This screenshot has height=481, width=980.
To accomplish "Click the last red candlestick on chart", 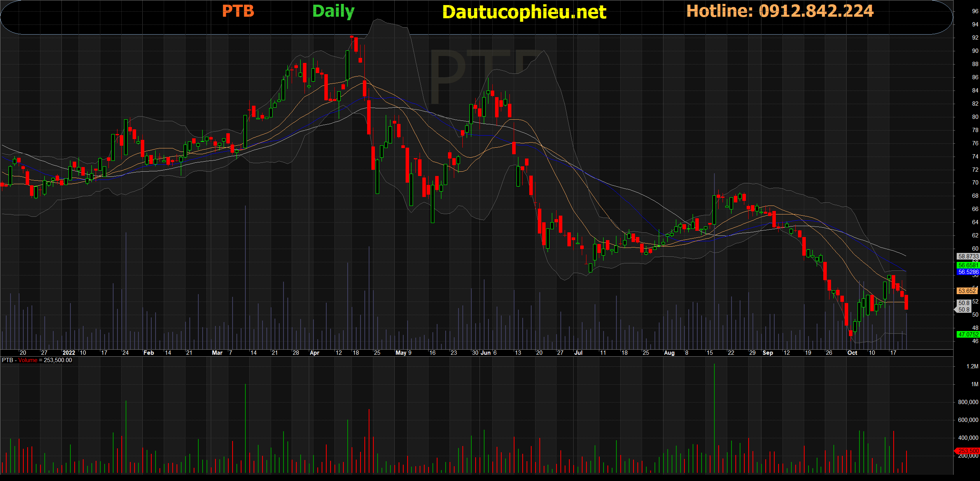I will coord(906,302).
